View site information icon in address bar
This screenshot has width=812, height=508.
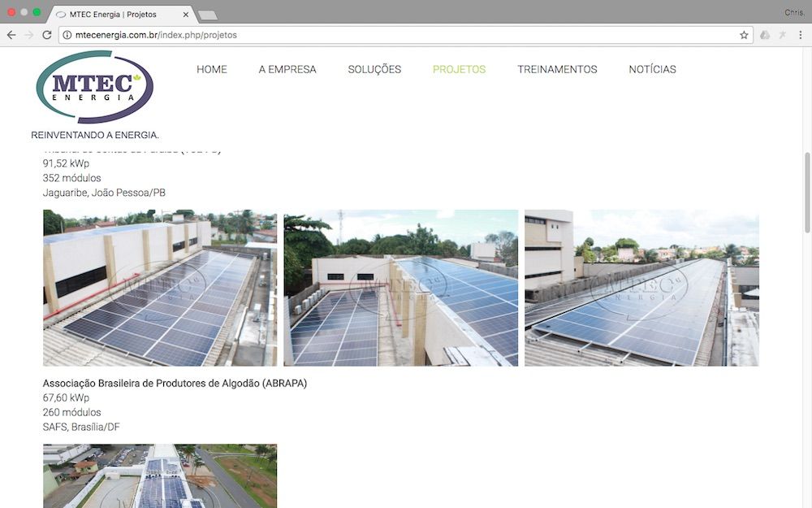click(x=67, y=35)
